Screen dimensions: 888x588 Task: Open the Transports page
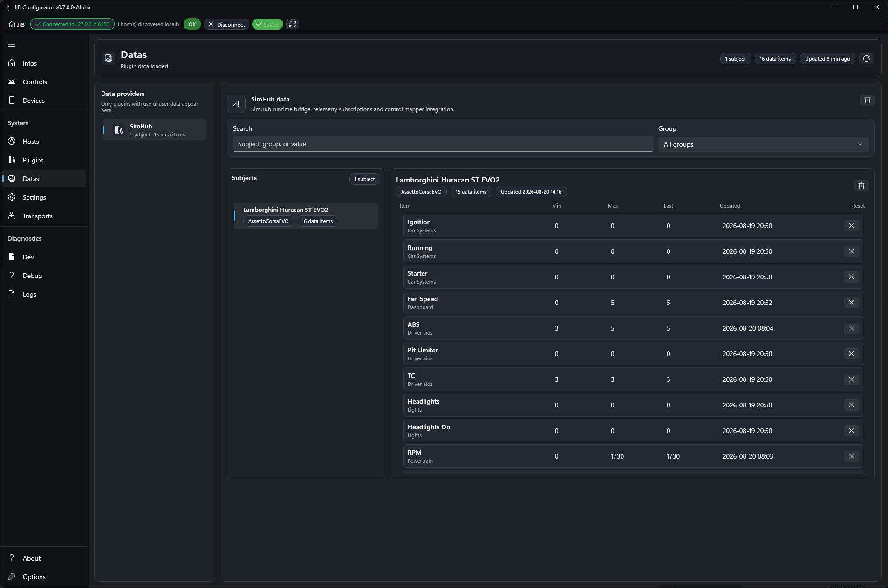pyautogui.click(x=44, y=216)
